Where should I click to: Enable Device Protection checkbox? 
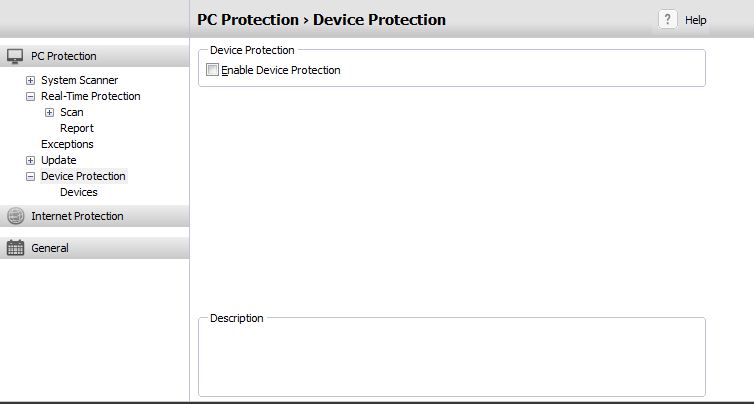click(x=212, y=70)
